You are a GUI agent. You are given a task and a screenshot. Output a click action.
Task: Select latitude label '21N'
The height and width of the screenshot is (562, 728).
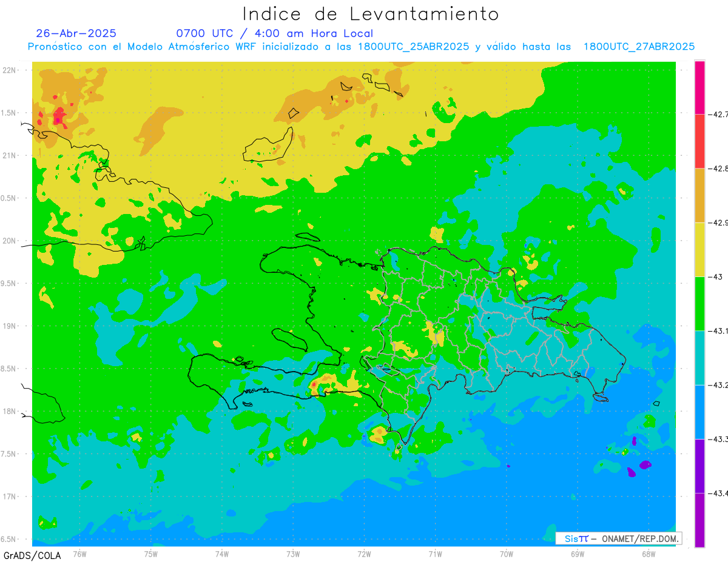(10, 156)
